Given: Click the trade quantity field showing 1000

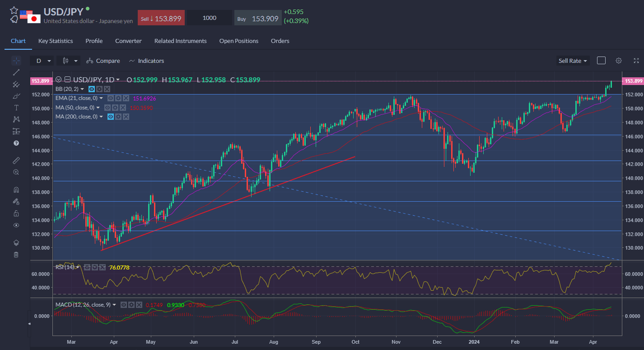Looking at the screenshot, I should [x=210, y=18].
